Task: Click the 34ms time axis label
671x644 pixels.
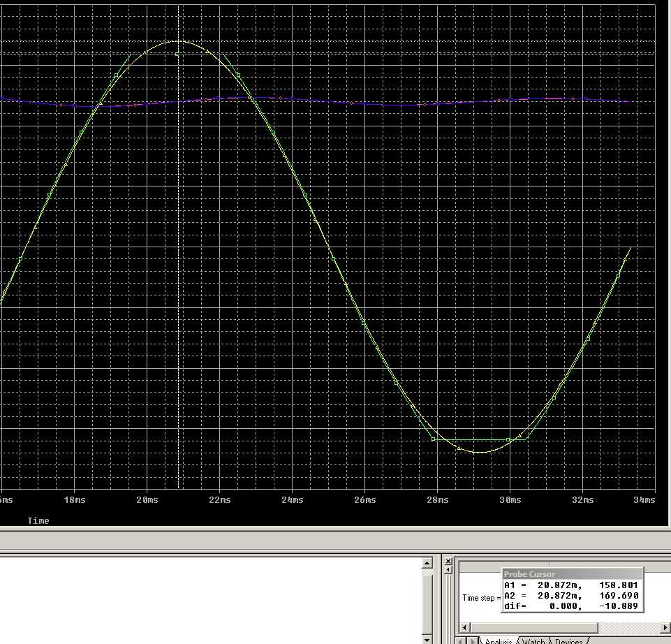Action: click(x=644, y=499)
